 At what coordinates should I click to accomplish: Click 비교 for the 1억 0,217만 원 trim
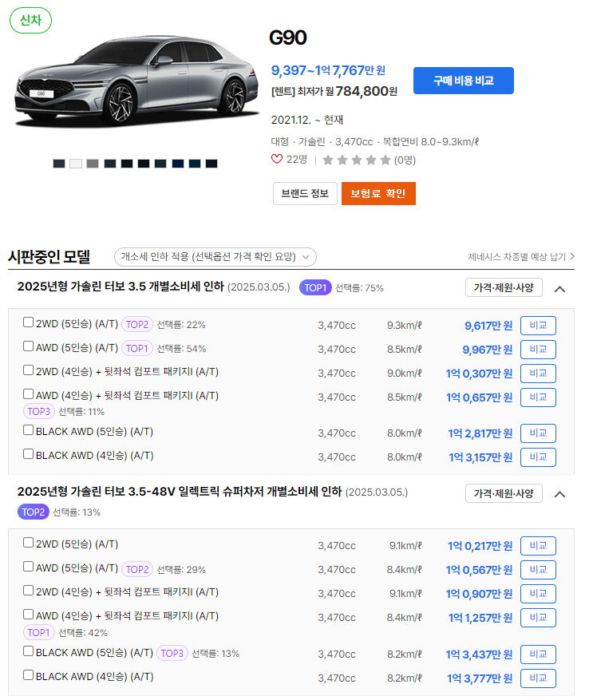click(x=538, y=546)
